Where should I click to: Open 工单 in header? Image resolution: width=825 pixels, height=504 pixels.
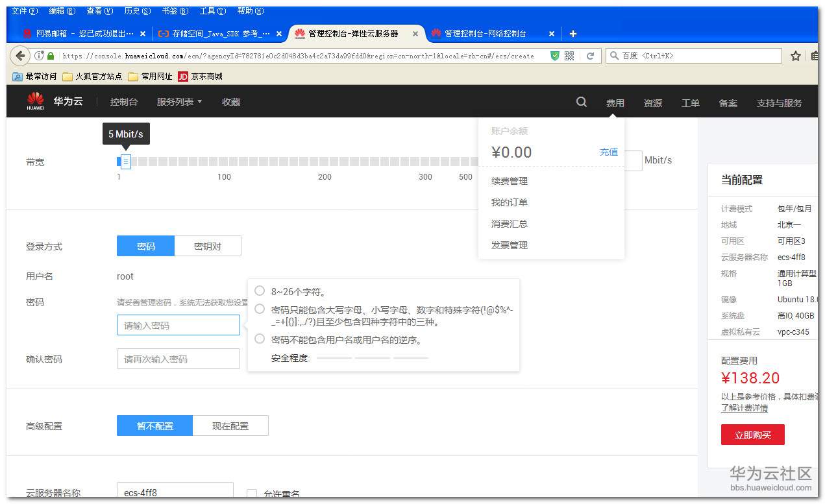coord(691,102)
